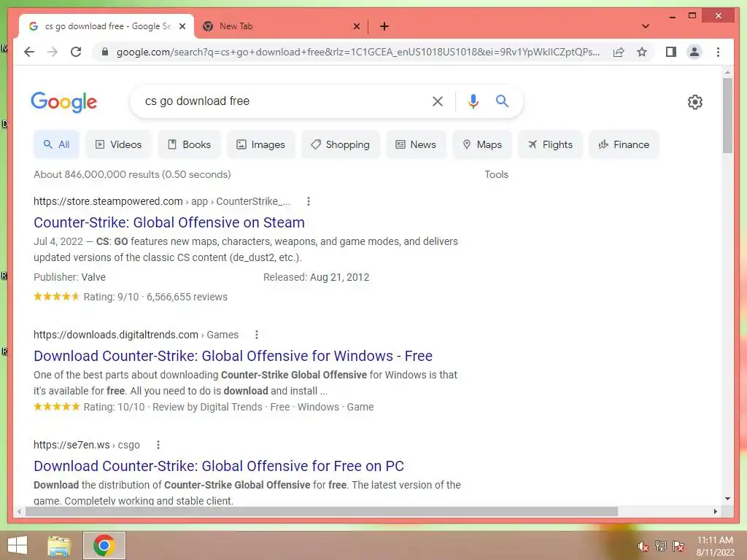Viewport: 747px width, 560px height.
Task: Click the vertical scrollbar thumb
Action: (x=727, y=116)
